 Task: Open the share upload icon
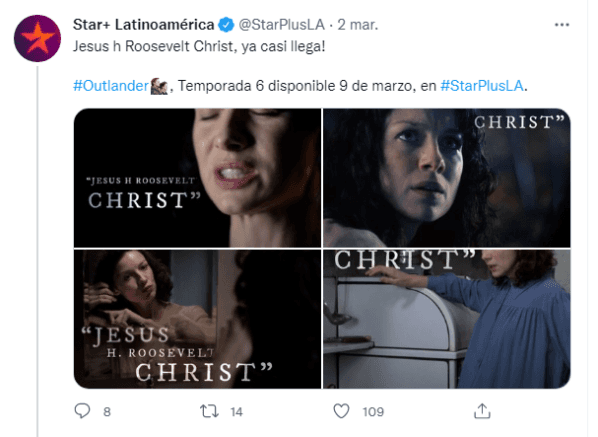[482, 411]
